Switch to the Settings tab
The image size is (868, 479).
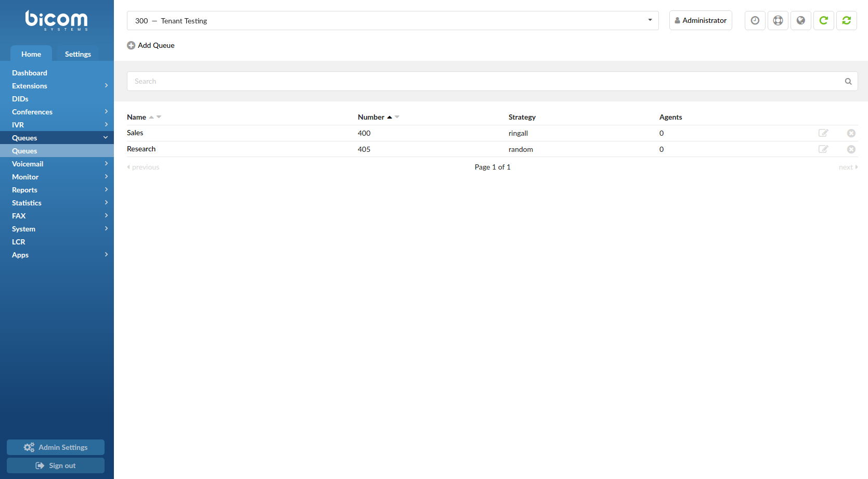coord(78,54)
